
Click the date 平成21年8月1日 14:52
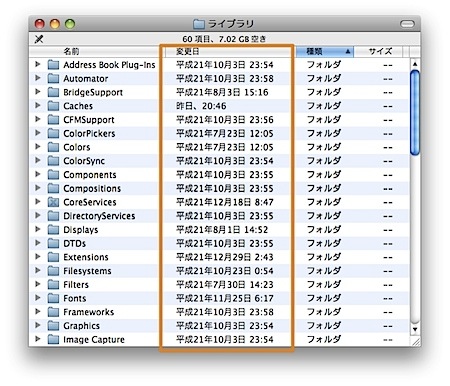click(x=222, y=230)
